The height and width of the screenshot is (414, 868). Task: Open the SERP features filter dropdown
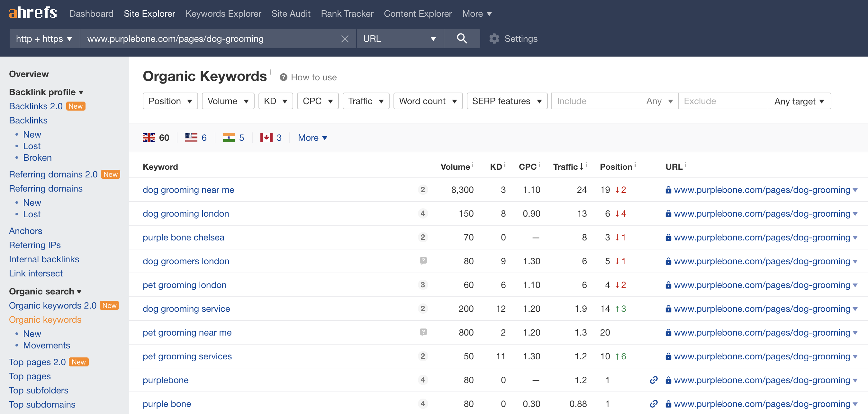pos(506,101)
